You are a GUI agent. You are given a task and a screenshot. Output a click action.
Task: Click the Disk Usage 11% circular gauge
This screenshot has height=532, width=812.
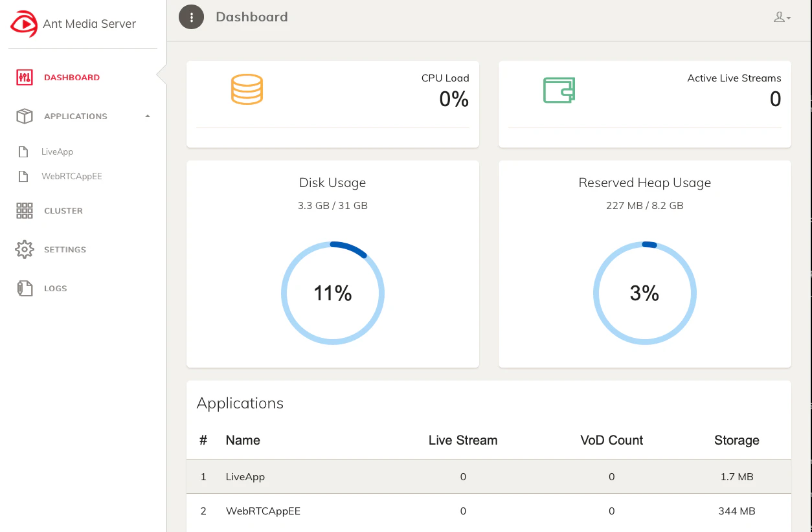point(333,294)
